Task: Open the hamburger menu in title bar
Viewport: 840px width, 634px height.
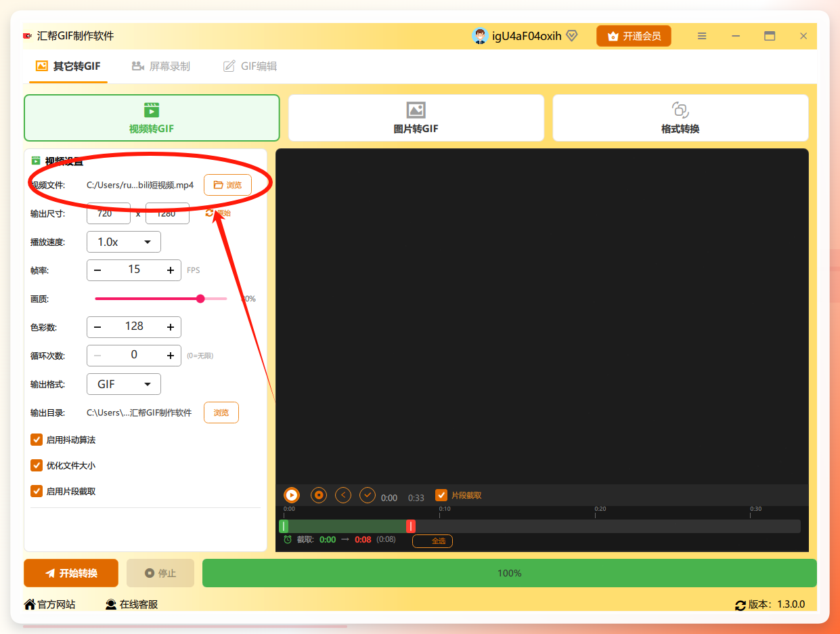Action: [702, 36]
